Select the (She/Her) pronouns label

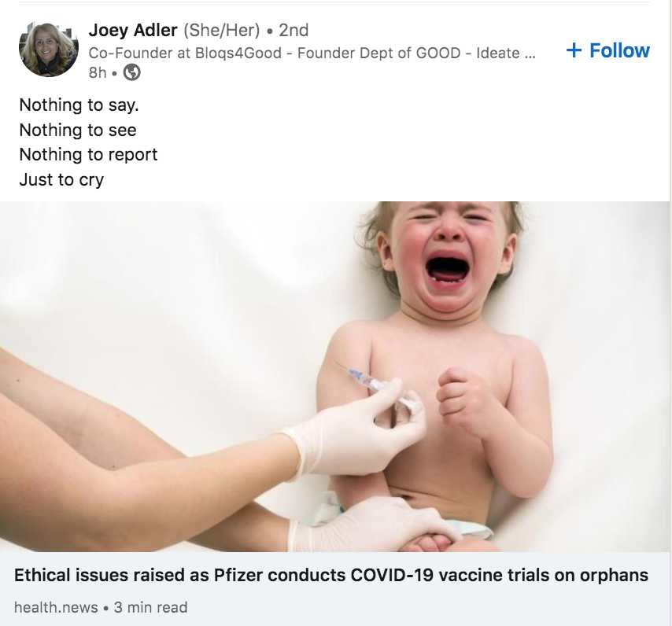[222, 31]
